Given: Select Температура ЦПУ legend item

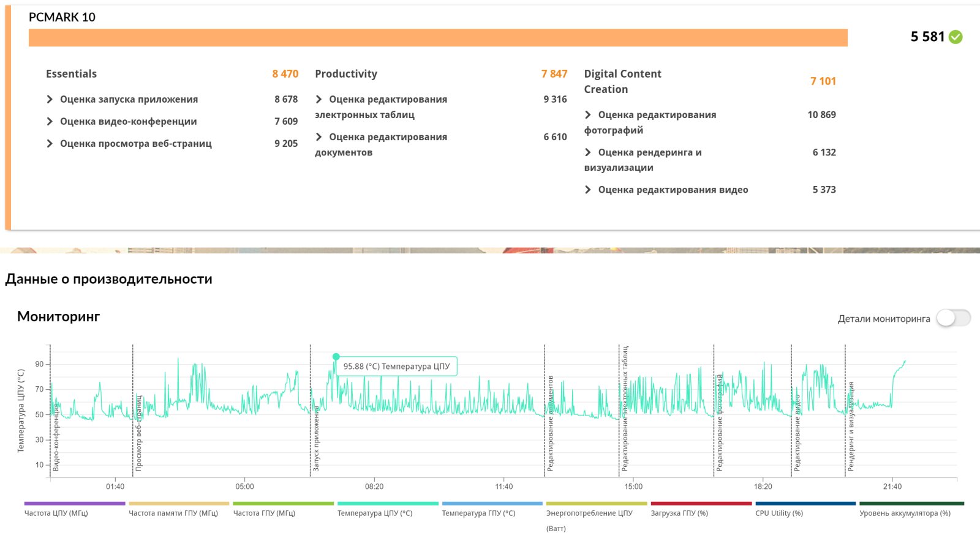Looking at the screenshot, I should point(375,513).
